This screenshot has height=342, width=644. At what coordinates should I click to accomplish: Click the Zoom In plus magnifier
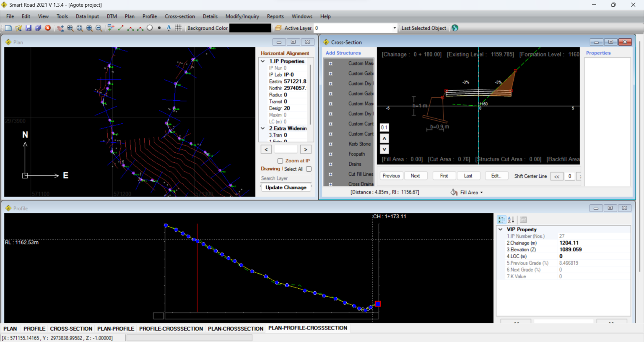pos(89,28)
